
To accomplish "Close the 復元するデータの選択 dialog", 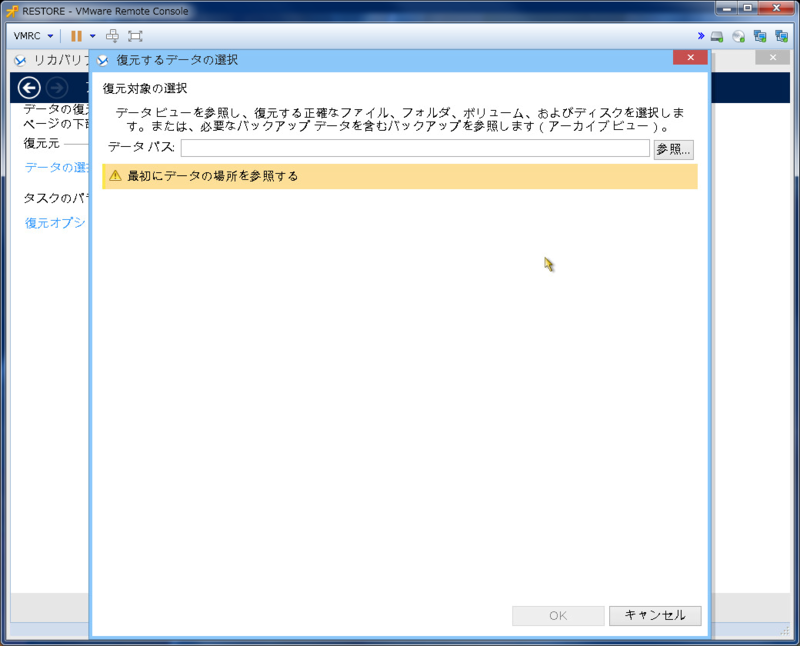I will pyautogui.click(x=690, y=58).
